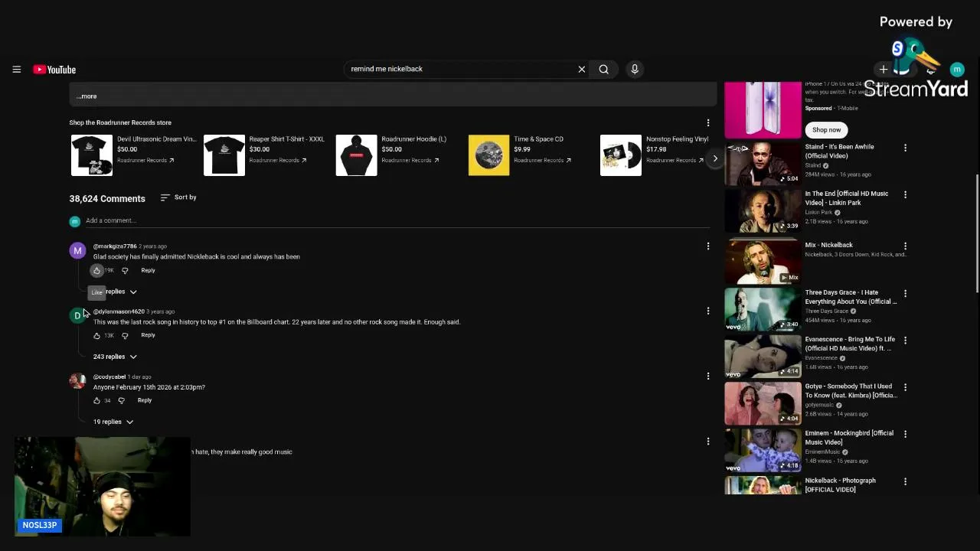The image size is (980, 551).
Task: Play Linkin Park In The End video
Action: (x=763, y=210)
